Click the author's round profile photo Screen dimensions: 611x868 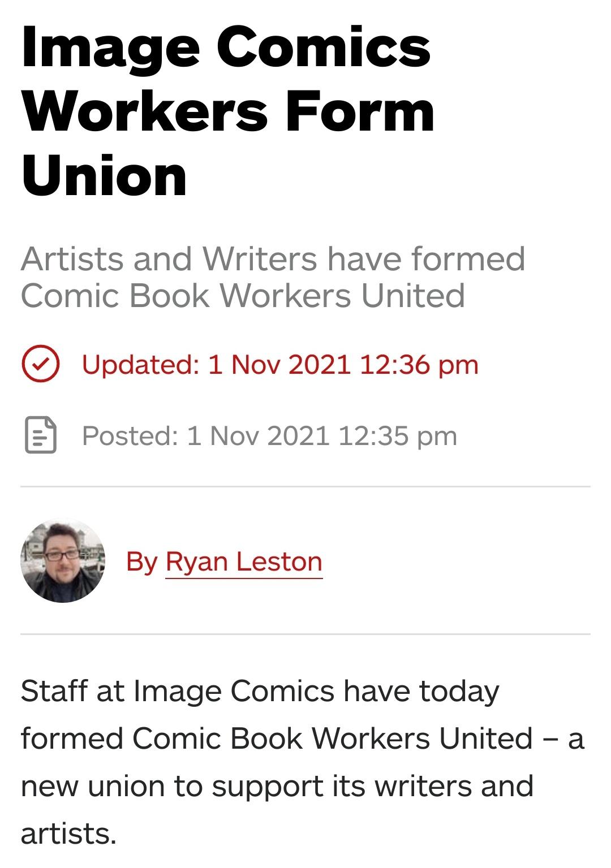click(63, 560)
